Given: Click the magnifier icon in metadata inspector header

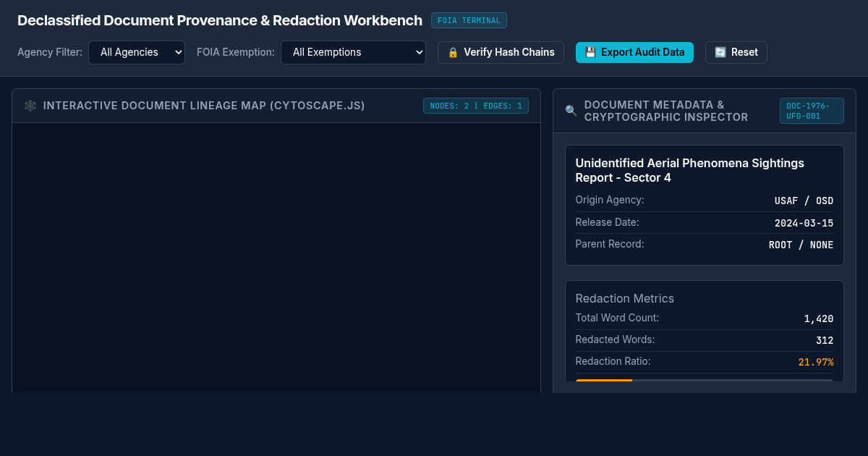Looking at the screenshot, I should [571, 111].
